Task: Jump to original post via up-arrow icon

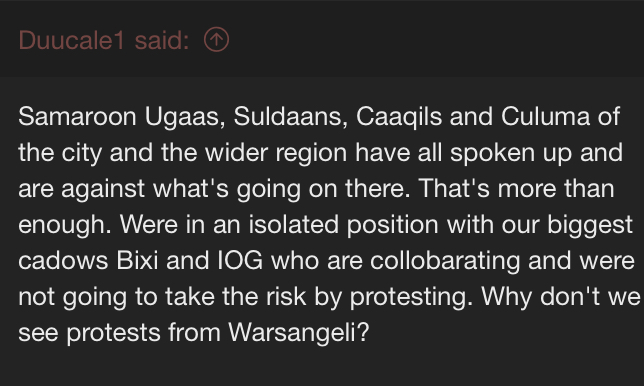Action: click(216, 39)
